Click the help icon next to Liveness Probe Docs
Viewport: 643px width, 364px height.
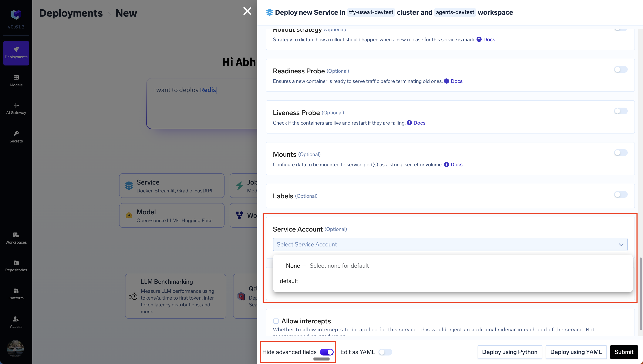point(409,123)
